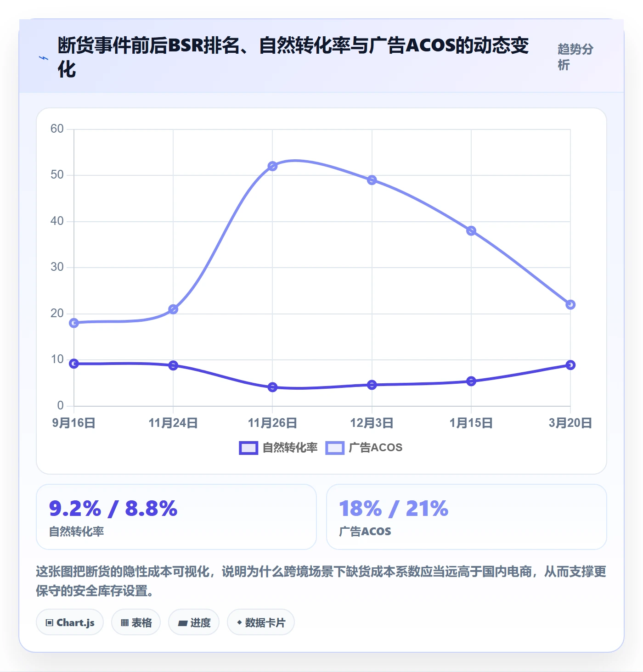Click the 9.2% / 8.8% value
Screen dimensions: 643x672
(x=113, y=509)
